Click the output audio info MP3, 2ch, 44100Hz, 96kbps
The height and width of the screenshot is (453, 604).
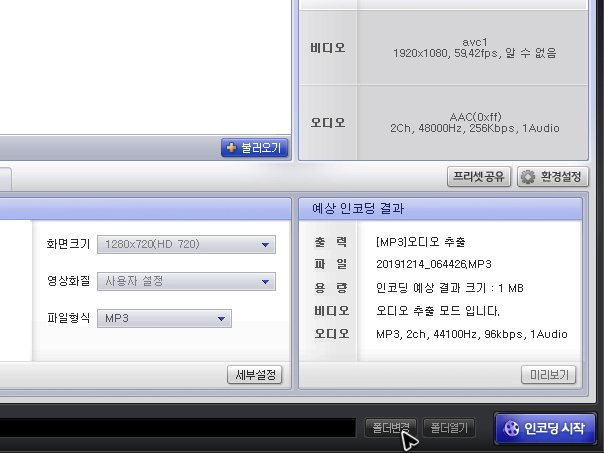tap(471, 334)
